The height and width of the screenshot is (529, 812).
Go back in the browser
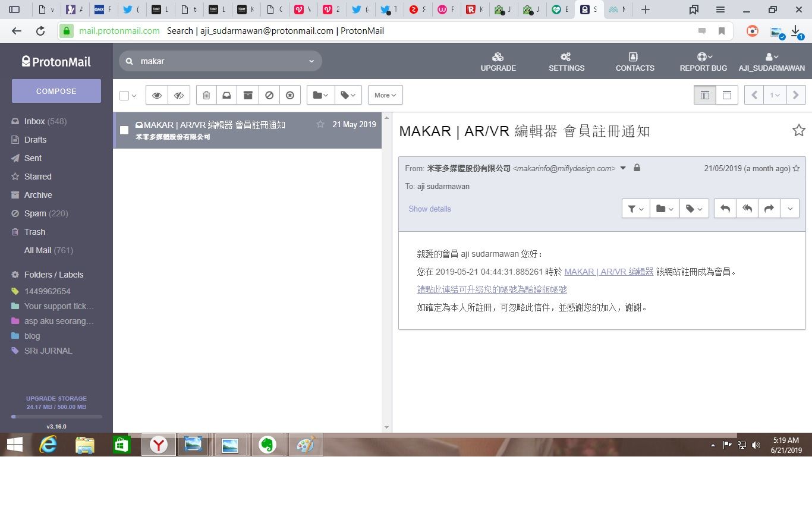click(17, 31)
